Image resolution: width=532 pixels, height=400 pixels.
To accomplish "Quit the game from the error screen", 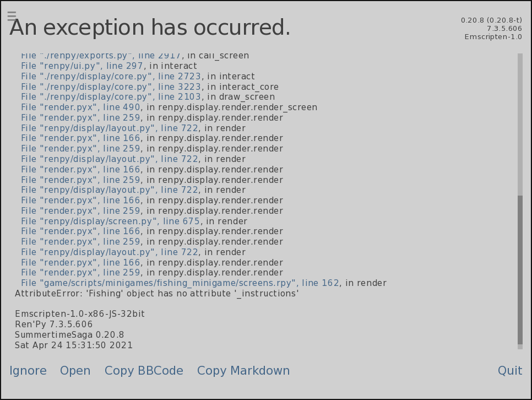I will point(509,371).
